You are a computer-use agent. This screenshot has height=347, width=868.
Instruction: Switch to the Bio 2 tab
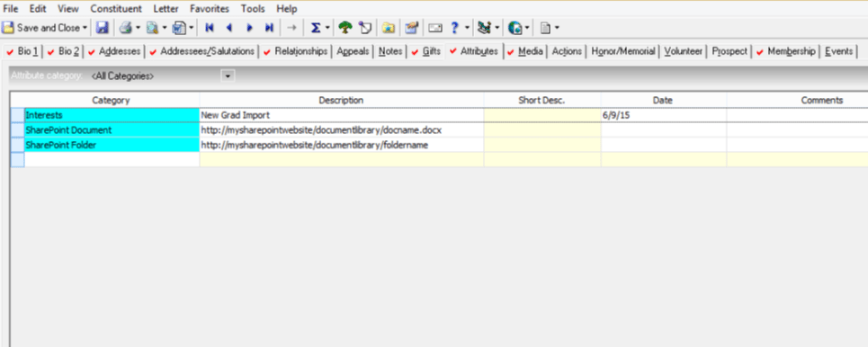pos(63,51)
